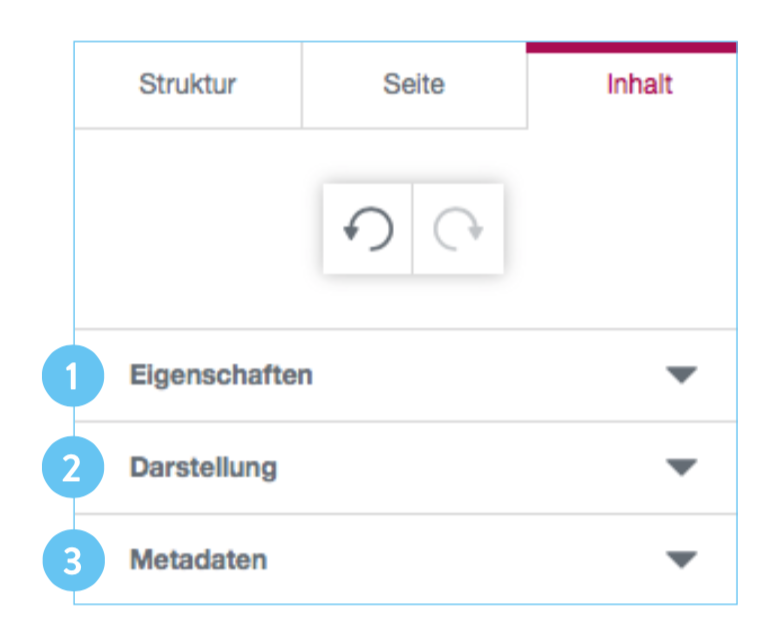Expand Darstellung using its triangle arrow

coord(681,468)
